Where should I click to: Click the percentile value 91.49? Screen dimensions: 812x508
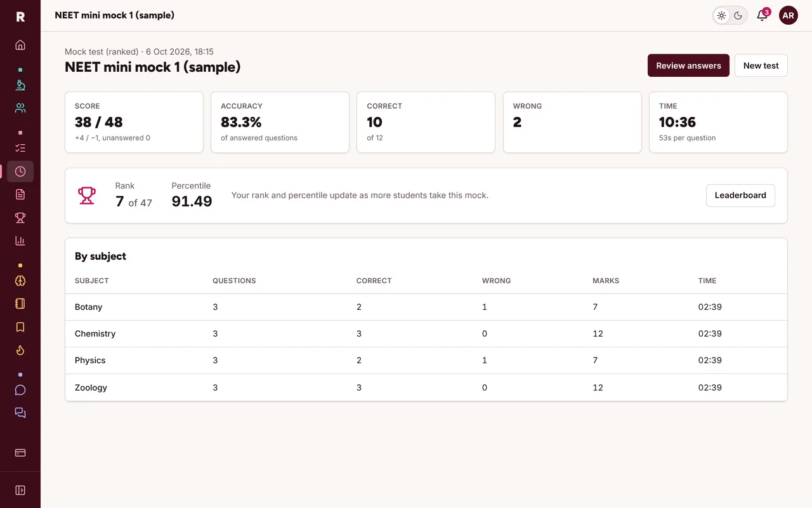click(192, 202)
